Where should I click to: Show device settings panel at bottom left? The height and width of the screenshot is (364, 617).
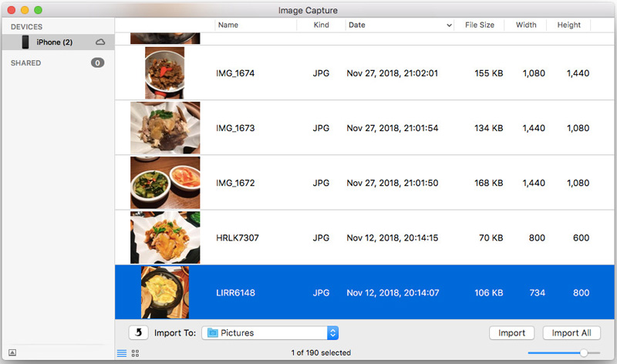(12, 353)
